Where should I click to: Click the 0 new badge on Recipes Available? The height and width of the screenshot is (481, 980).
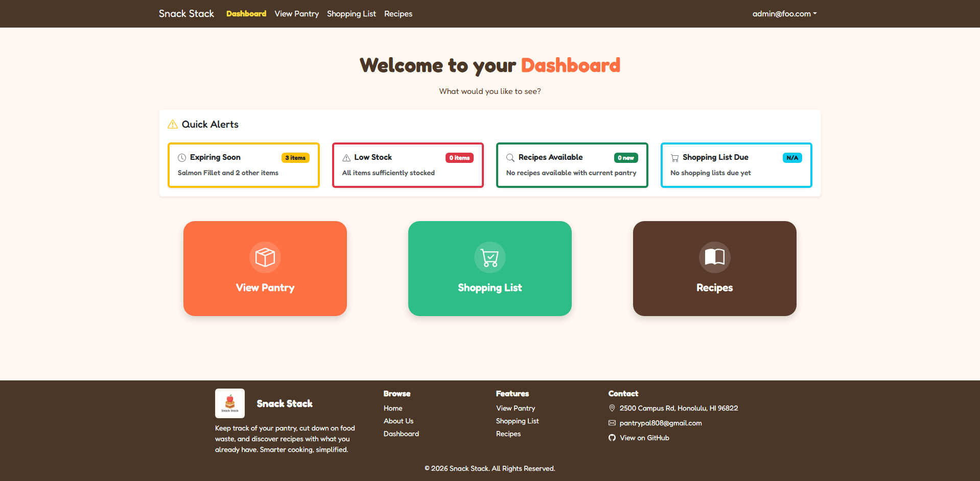625,158
